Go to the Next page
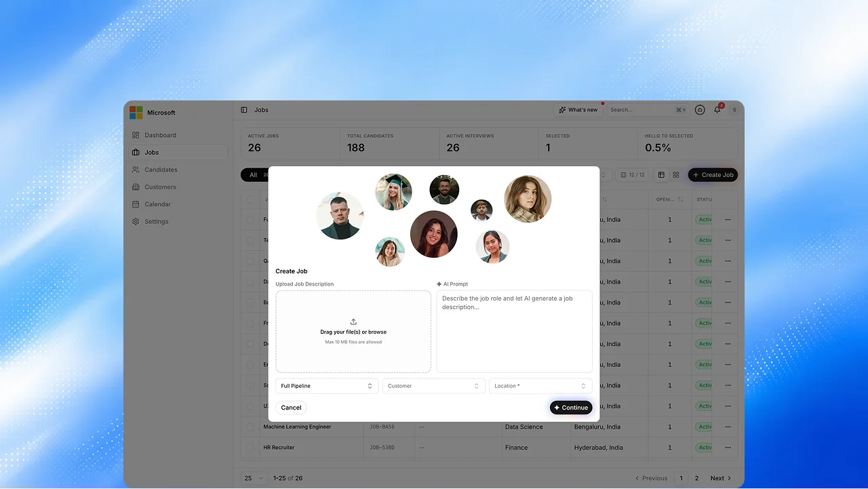The height and width of the screenshot is (489, 868). 721,478
